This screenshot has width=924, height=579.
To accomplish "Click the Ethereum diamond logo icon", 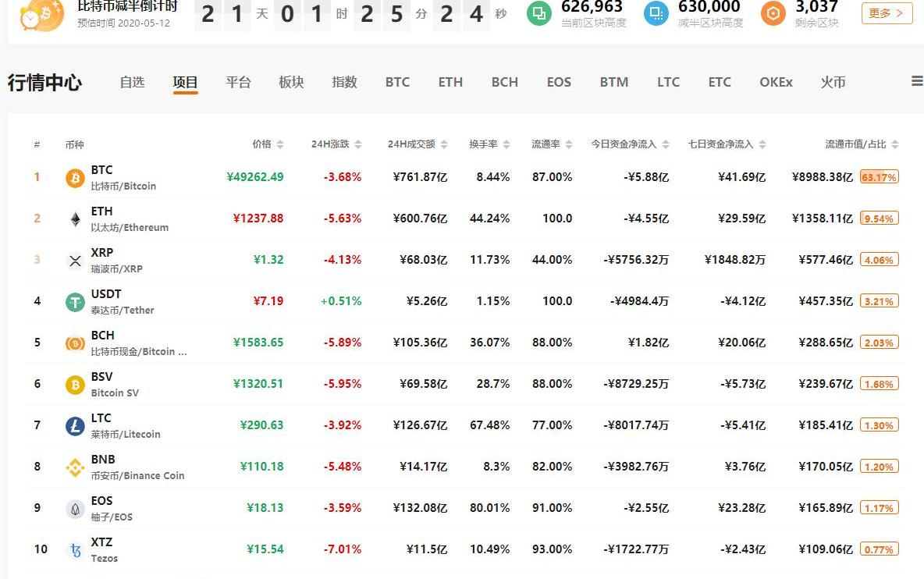I will pos(75,219).
